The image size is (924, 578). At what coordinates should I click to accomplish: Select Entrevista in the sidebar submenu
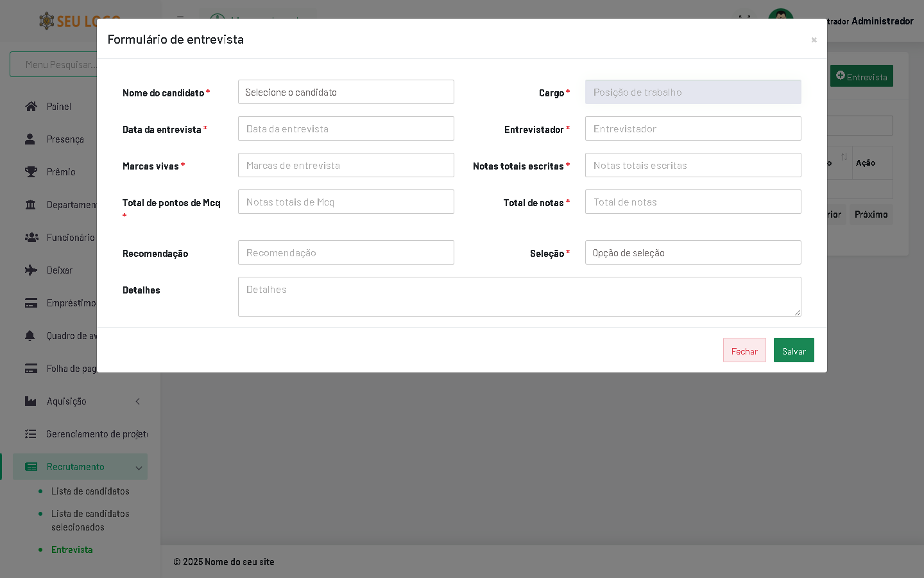[x=72, y=550]
